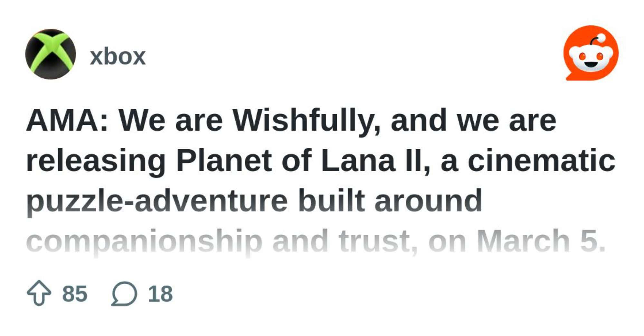Click "and we are" in the first title line
The height and width of the screenshot is (336, 644).
[473, 121]
